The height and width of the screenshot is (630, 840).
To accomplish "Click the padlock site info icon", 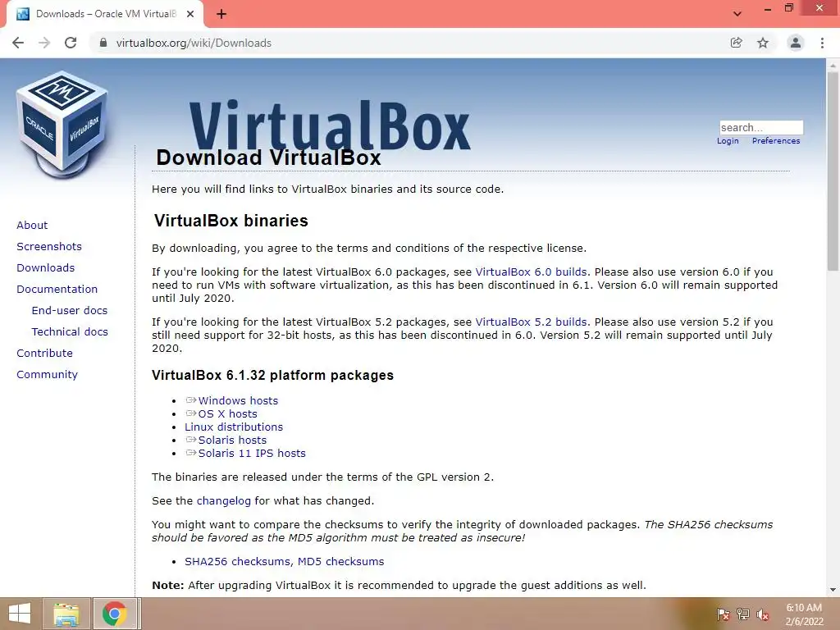I will [x=103, y=43].
